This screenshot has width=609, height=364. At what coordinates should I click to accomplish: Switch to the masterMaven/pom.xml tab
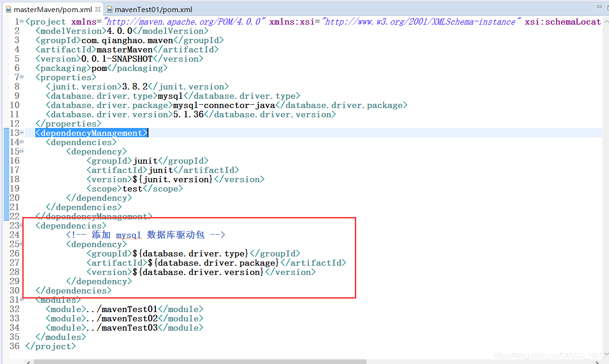click(x=53, y=9)
